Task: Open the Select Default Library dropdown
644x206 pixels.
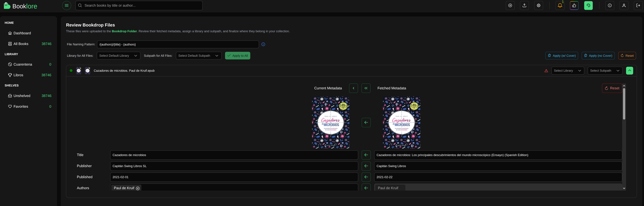Action: point(118,56)
